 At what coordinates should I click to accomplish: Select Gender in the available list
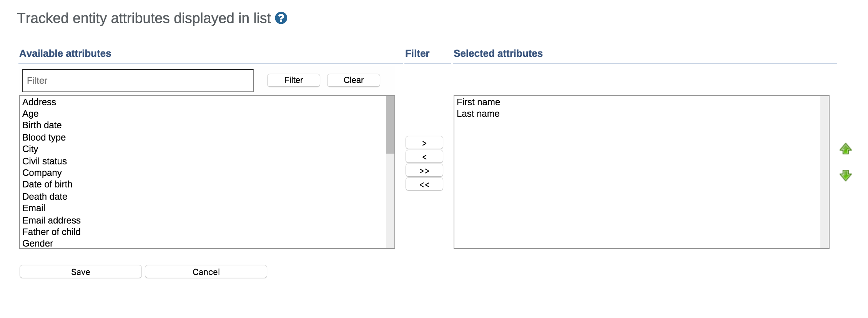point(38,243)
